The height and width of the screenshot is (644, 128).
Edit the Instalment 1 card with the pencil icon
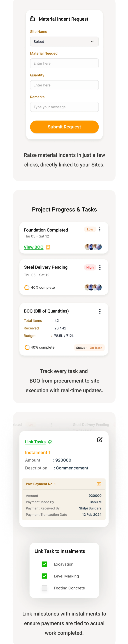(100, 440)
